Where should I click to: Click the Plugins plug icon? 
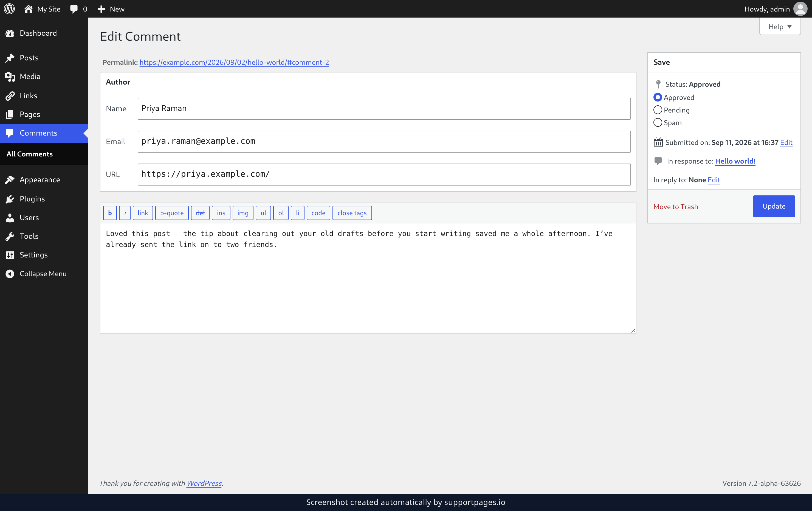(10, 199)
